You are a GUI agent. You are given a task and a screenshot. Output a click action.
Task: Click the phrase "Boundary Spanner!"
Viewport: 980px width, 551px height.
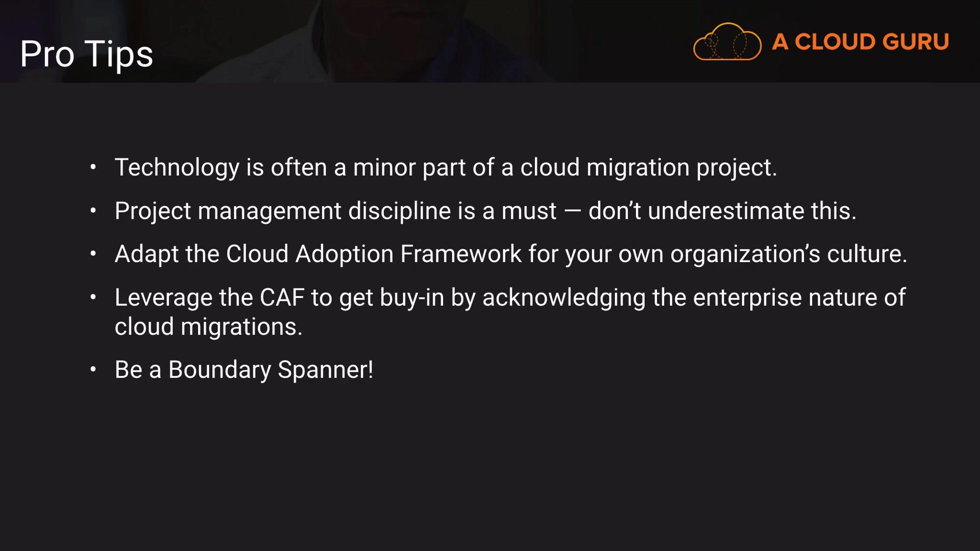click(271, 369)
